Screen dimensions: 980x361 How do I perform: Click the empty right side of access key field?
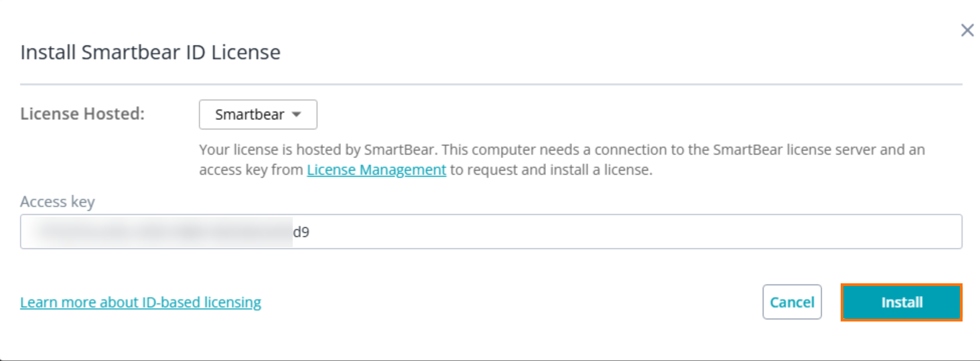click(737, 232)
